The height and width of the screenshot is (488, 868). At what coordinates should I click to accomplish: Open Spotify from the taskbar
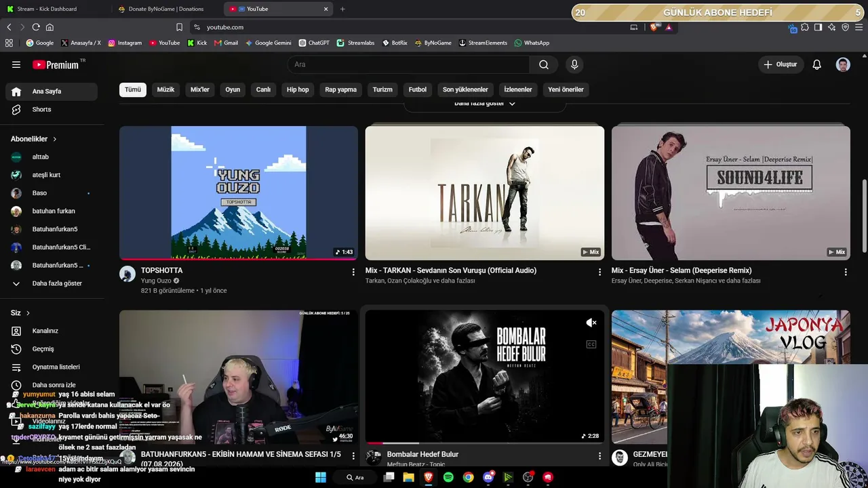pyautogui.click(x=448, y=477)
